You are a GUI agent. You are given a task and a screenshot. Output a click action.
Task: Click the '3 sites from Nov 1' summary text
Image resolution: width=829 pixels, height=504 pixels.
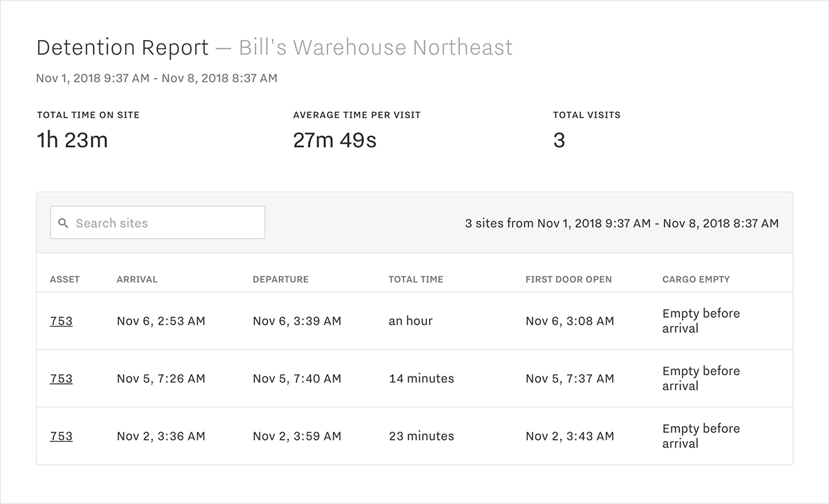click(622, 223)
